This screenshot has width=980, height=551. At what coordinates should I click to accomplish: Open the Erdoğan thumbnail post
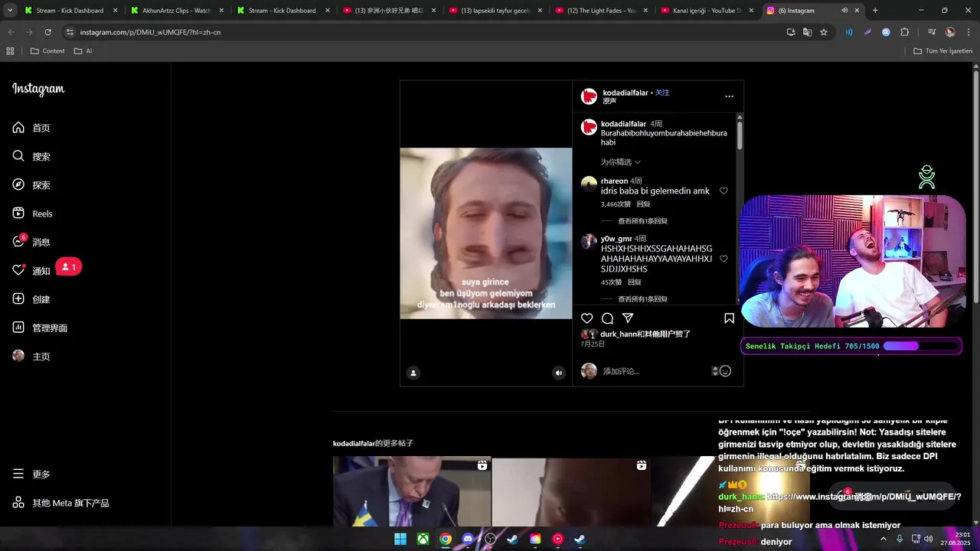(x=412, y=491)
